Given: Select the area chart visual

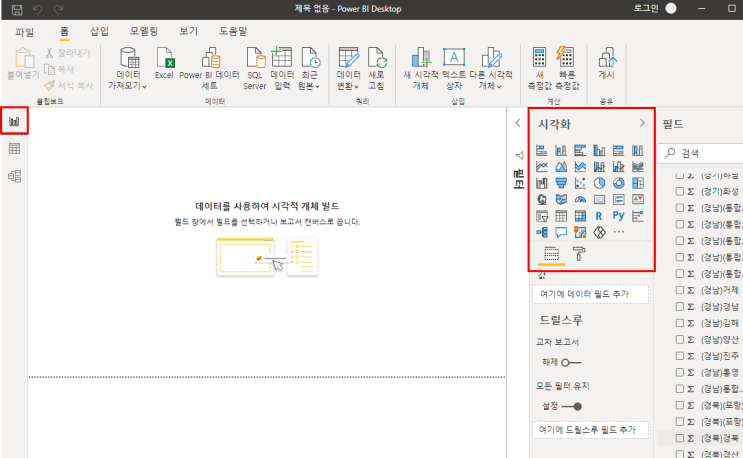Looking at the screenshot, I should pos(561,167).
